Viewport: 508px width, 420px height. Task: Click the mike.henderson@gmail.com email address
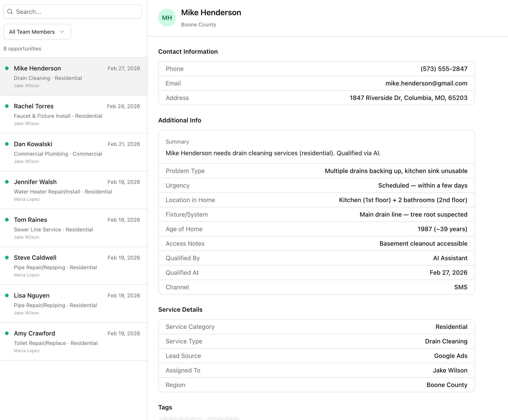[x=426, y=83]
